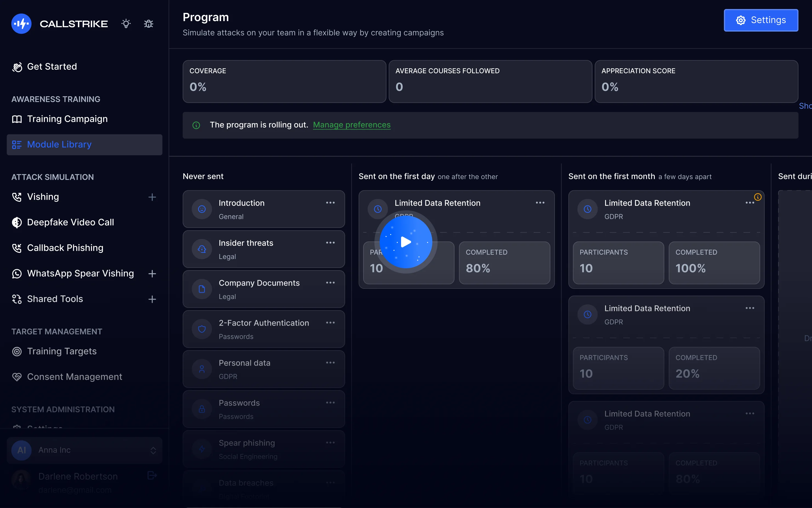Viewport: 812px width, 508px height.
Task: Open the Introduction module options menu
Action: pos(331,203)
